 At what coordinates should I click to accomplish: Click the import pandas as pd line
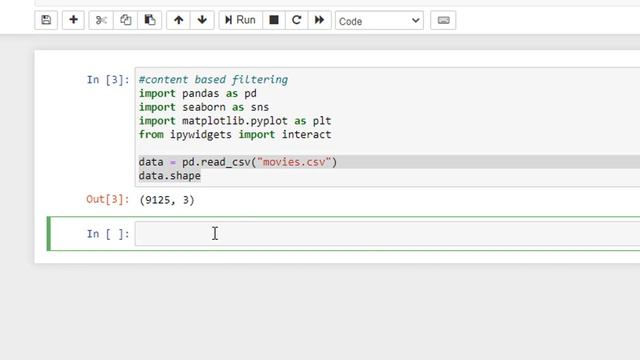tap(198, 93)
